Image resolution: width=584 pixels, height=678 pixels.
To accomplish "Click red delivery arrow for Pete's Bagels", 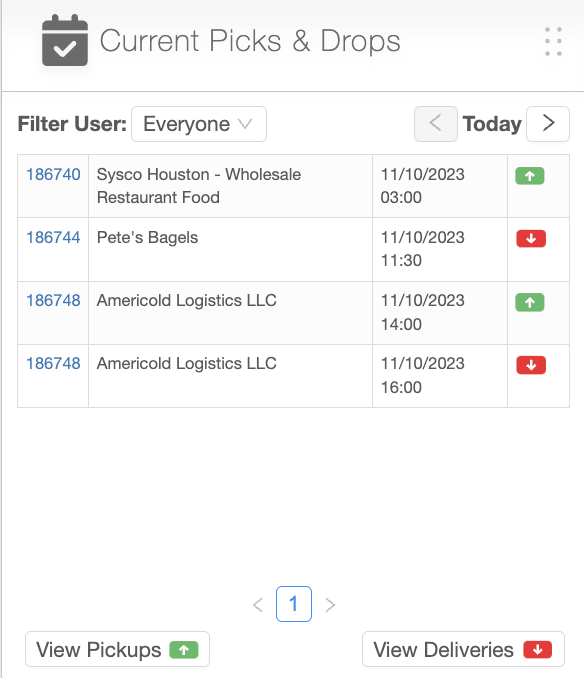I will click(x=531, y=238).
